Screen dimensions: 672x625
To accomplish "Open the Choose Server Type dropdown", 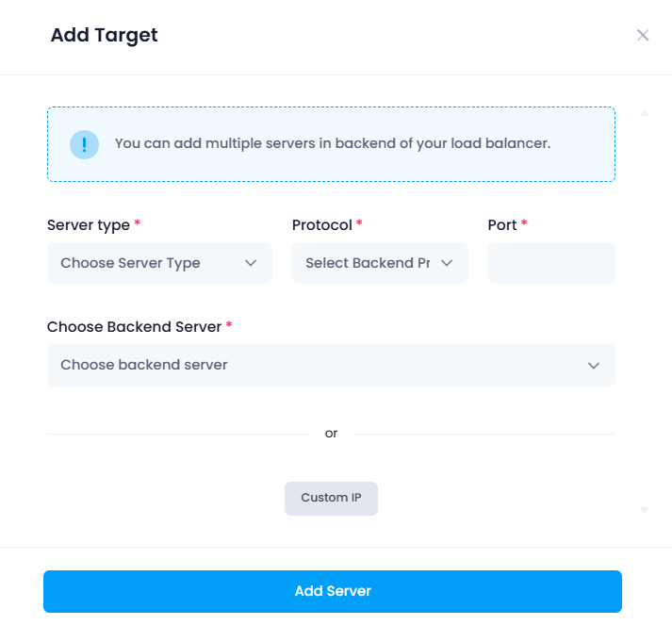I will (159, 263).
